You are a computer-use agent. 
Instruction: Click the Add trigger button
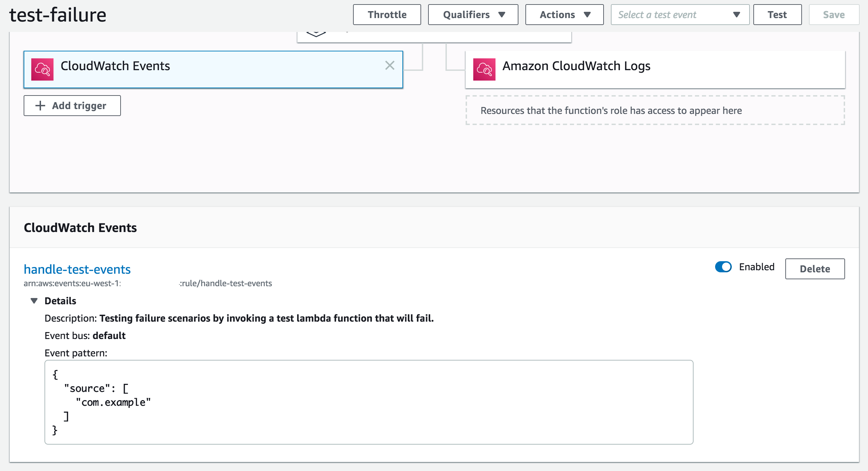[x=72, y=106]
